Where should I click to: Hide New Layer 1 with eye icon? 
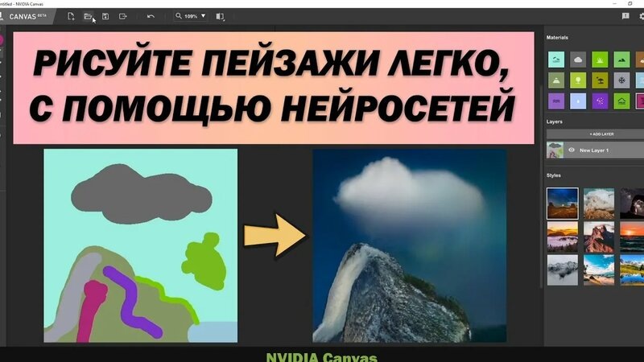click(572, 150)
